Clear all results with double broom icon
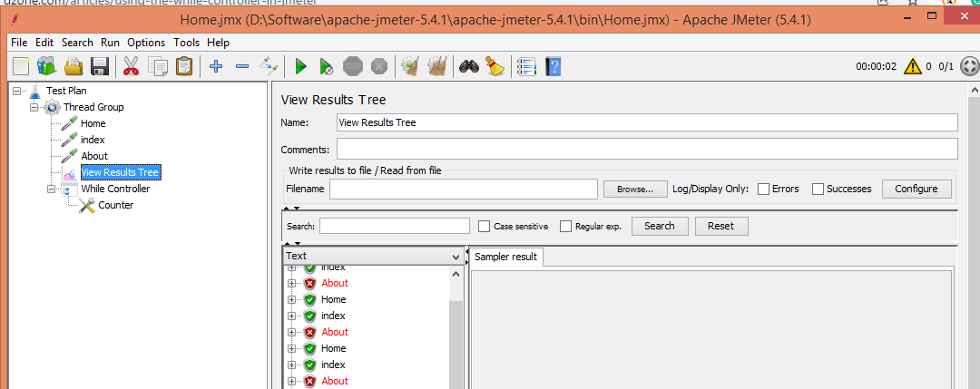Viewport: 980px width, 389px height. coord(436,66)
